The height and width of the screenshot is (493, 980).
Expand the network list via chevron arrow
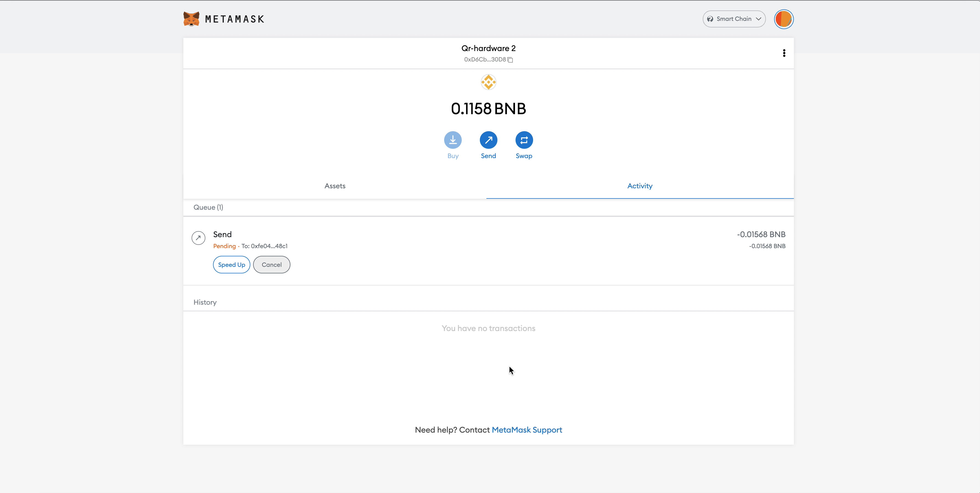[758, 19]
